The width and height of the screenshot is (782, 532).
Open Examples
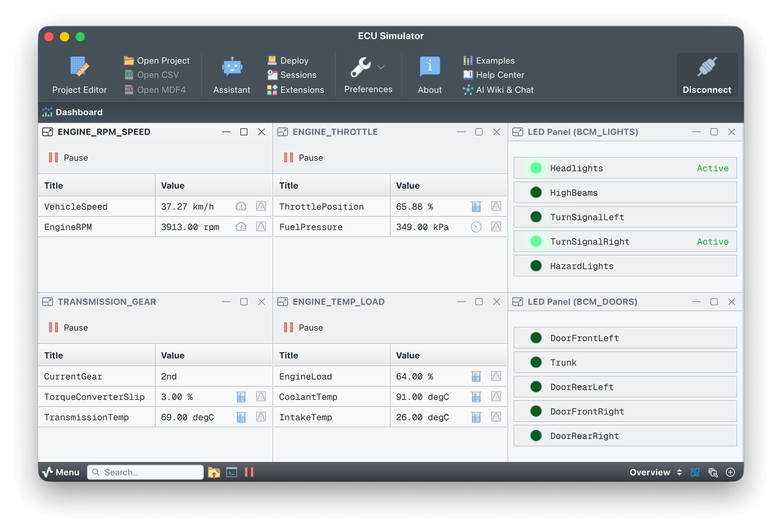click(488, 60)
